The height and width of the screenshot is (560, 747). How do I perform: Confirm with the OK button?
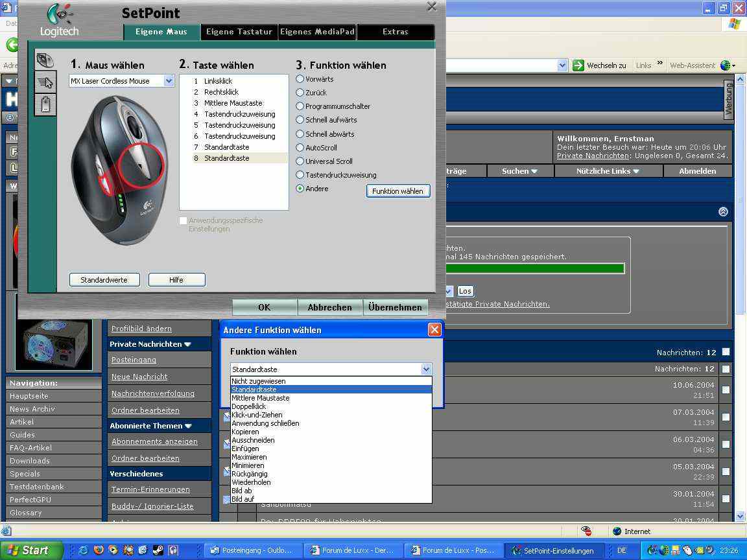click(265, 307)
